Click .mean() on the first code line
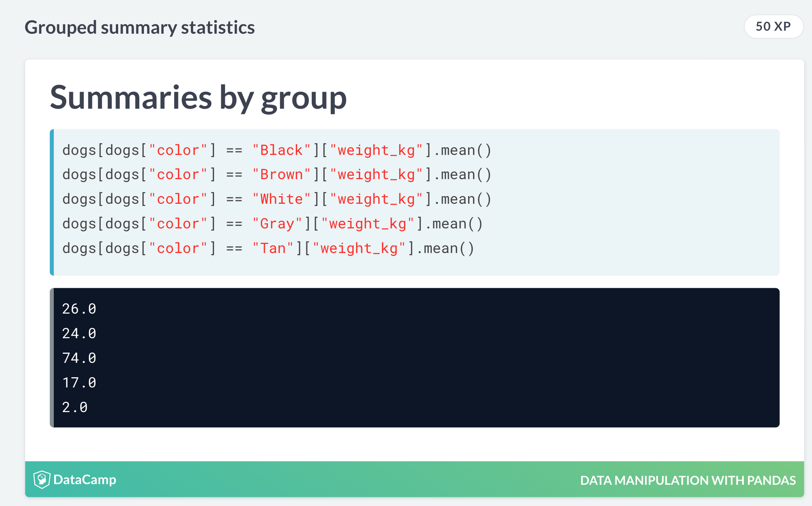The width and height of the screenshot is (812, 506). [x=462, y=150]
